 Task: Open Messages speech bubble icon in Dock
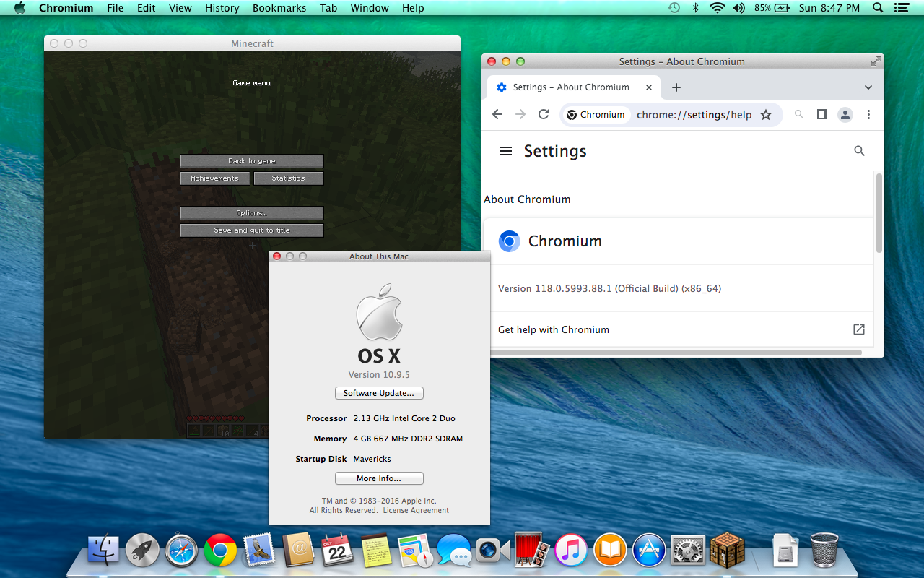click(x=454, y=551)
